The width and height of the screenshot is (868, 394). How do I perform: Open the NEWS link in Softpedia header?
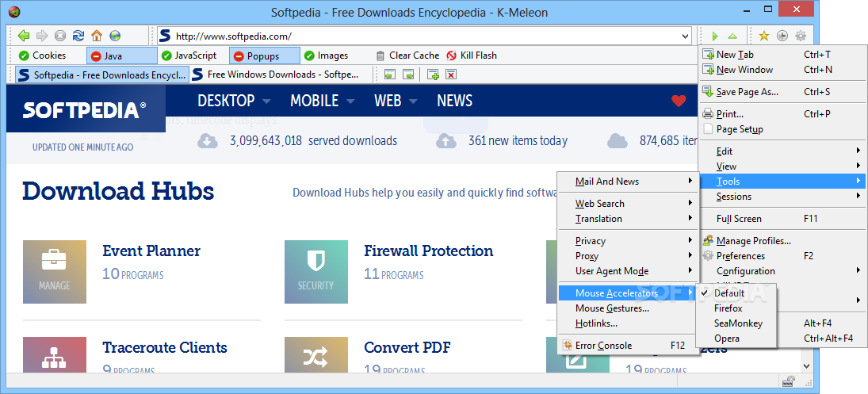coord(454,101)
